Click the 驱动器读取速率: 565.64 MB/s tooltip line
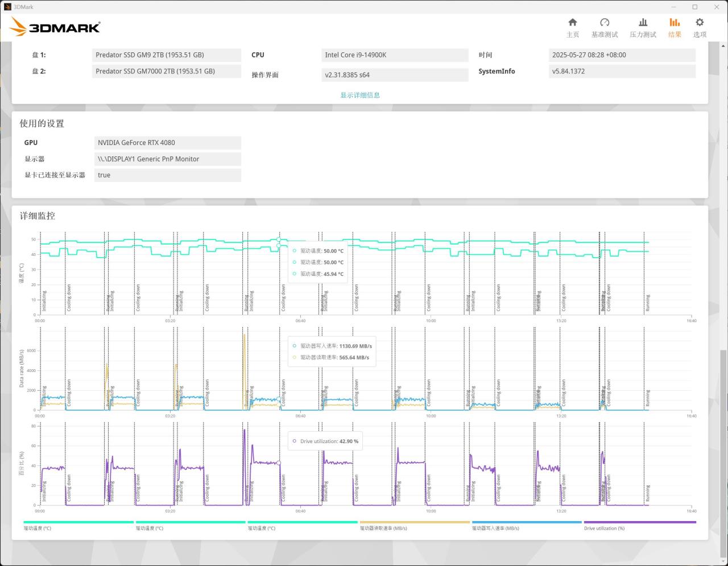Screen dimensions: 728x566 tap(331, 358)
